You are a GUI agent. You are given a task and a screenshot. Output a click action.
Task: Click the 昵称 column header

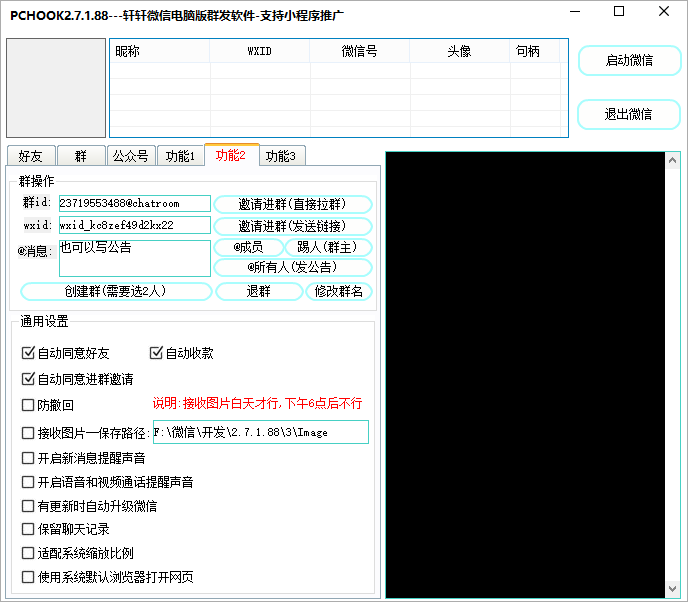(160, 51)
